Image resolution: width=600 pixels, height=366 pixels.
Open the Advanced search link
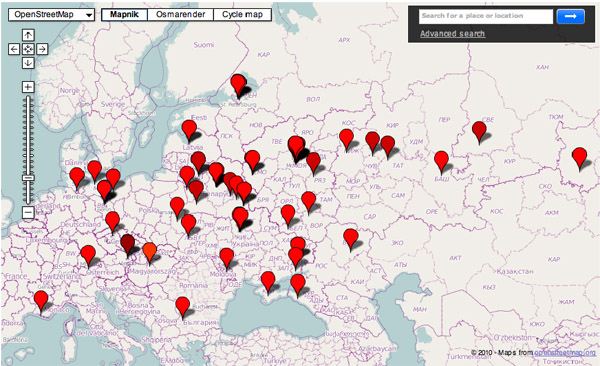[x=452, y=34]
